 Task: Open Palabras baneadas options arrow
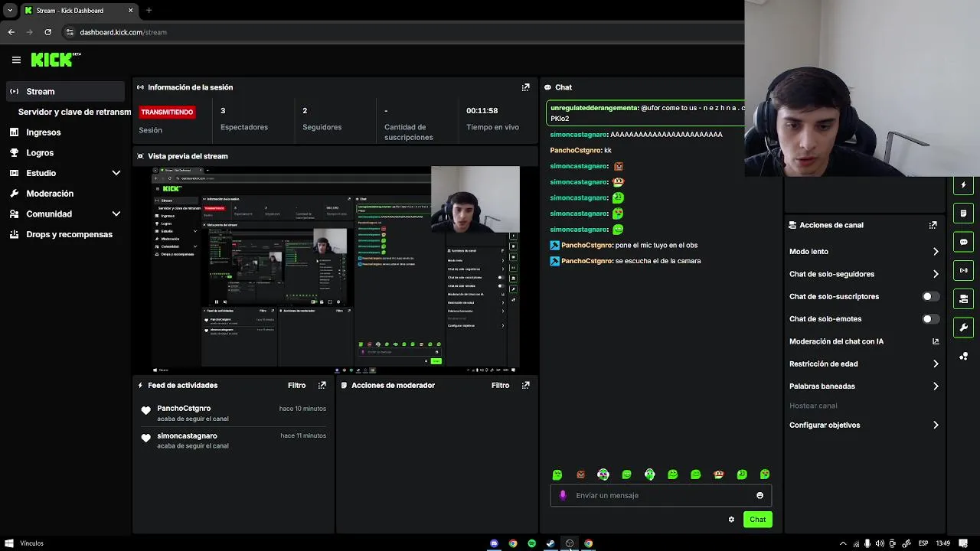(936, 386)
